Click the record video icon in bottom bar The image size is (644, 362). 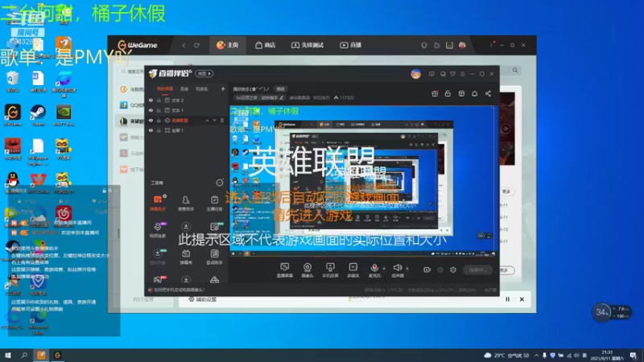coord(427,269)
